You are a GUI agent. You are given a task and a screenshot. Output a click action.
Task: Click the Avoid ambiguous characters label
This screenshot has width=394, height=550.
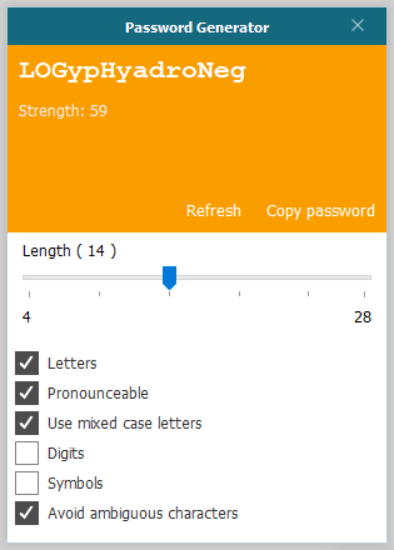click(143, 513)
